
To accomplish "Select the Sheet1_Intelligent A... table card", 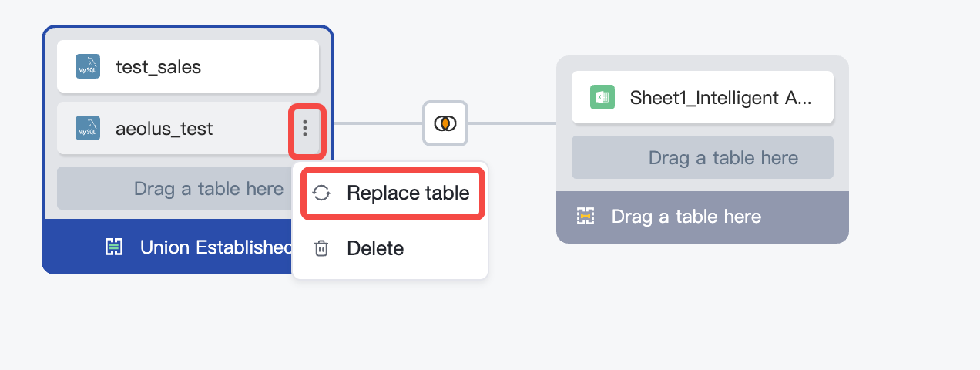I will 703,97.
